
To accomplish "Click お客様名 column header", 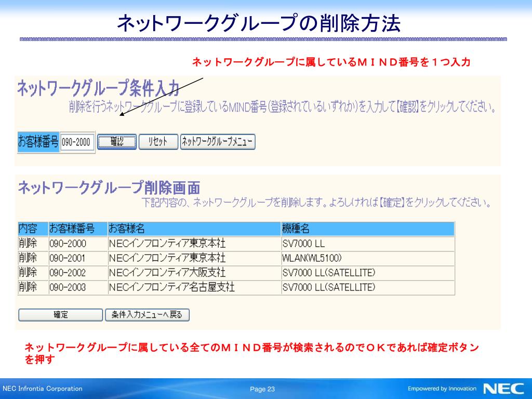I will 194,229.
